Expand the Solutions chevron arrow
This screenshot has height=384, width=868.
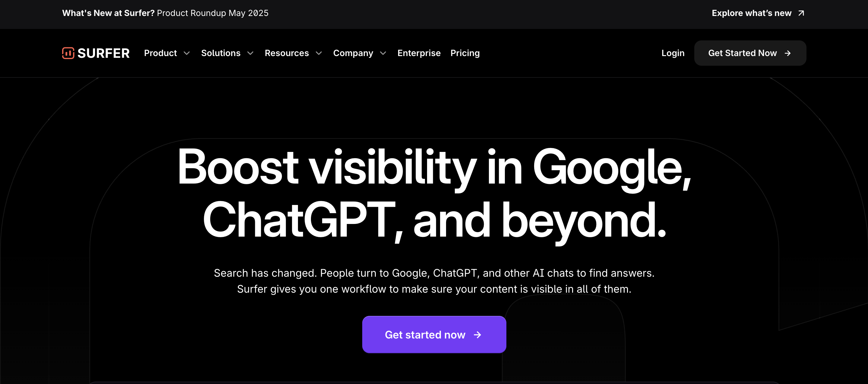(x=250, y=53)
